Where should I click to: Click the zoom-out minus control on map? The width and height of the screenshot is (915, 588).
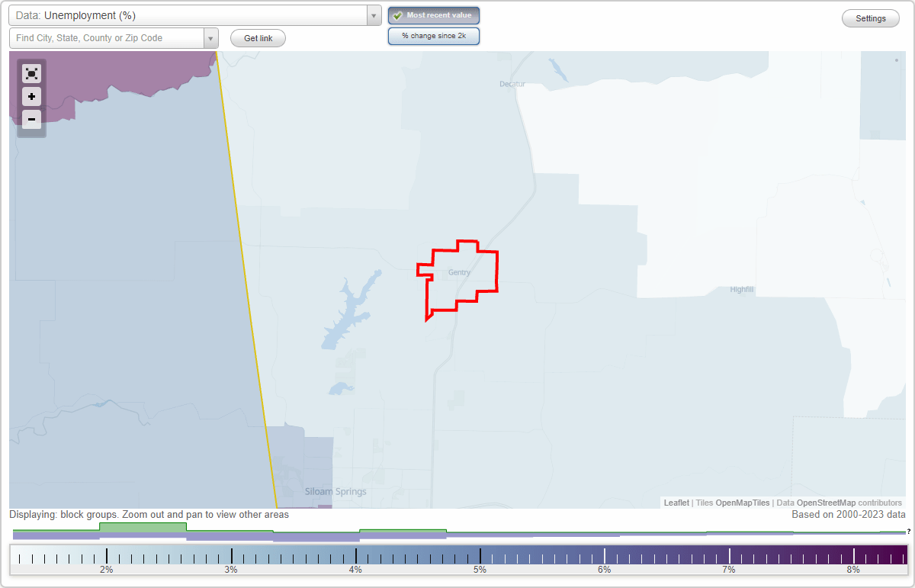coord(31,120)
